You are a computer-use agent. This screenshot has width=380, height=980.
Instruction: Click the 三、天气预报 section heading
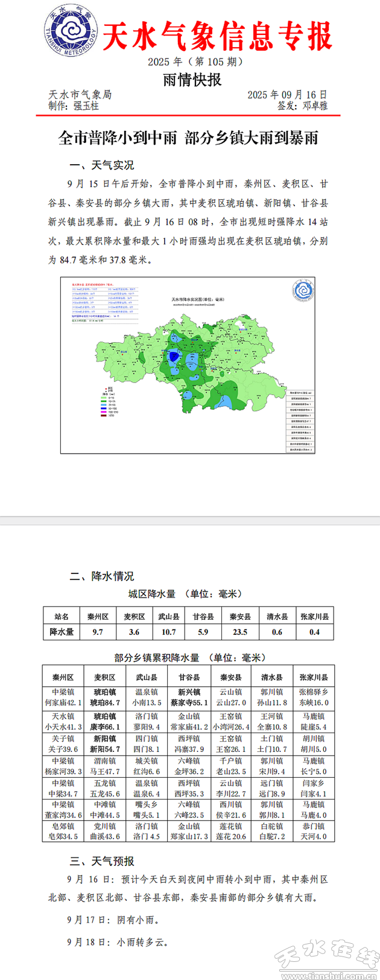click(102, 861)
